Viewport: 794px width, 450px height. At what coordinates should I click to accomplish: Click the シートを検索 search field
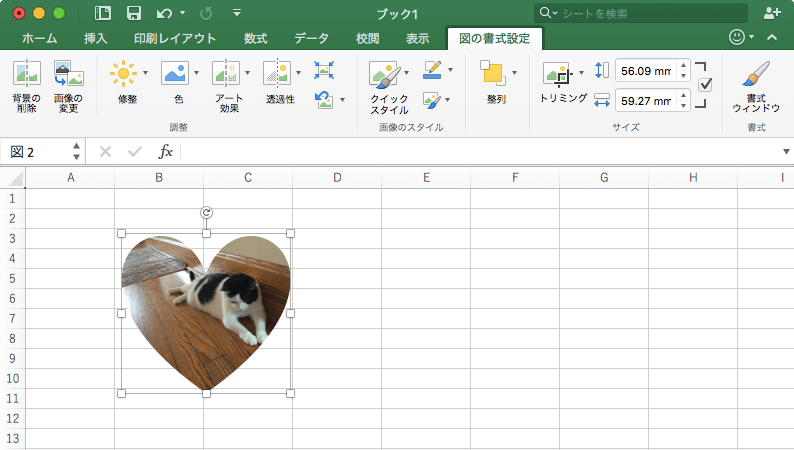pos(641,13)
